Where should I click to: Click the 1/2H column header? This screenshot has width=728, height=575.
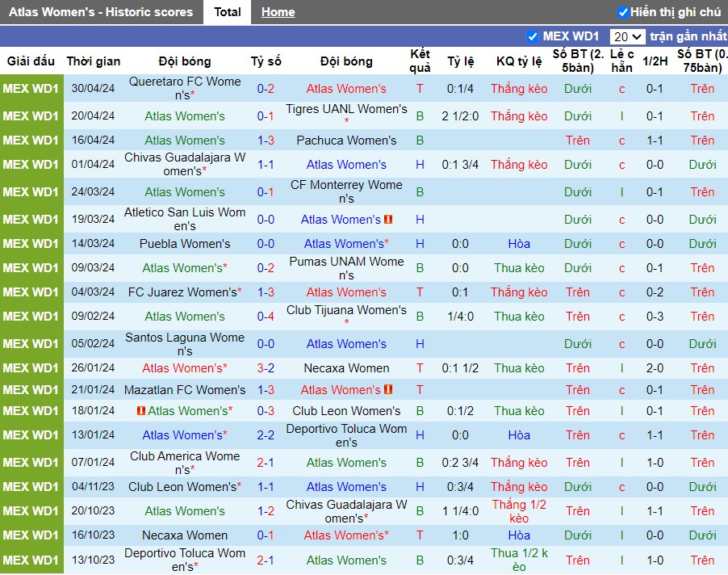[x=655, y=61]
